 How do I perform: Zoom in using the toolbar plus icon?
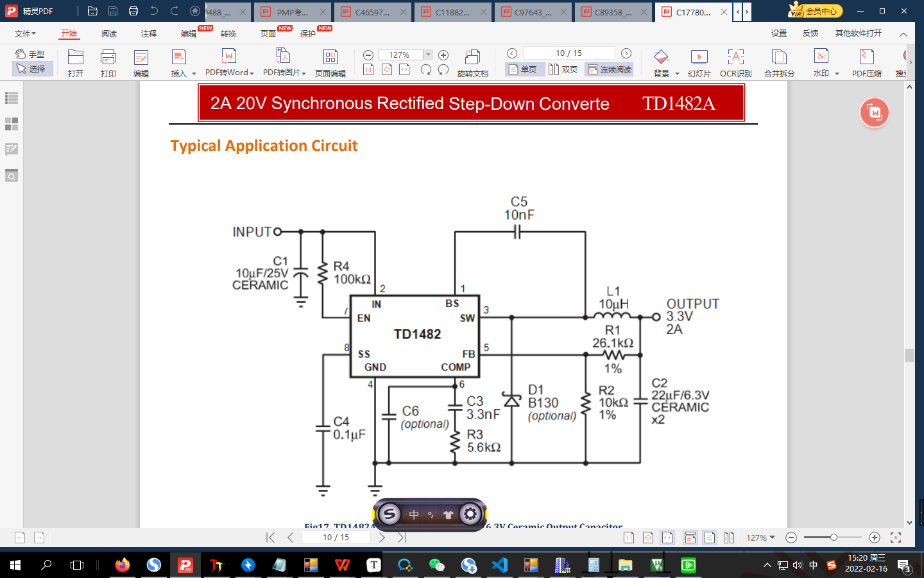click(x=443, y=55)
